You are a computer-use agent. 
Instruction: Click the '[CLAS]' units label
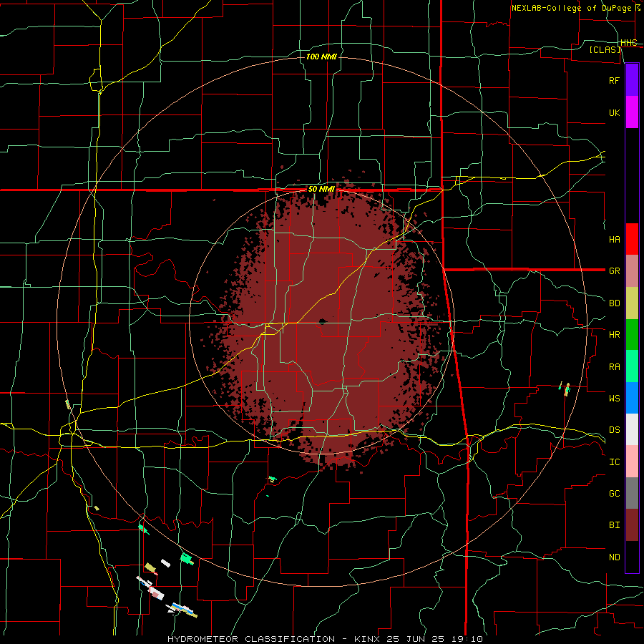coord(605,49)
